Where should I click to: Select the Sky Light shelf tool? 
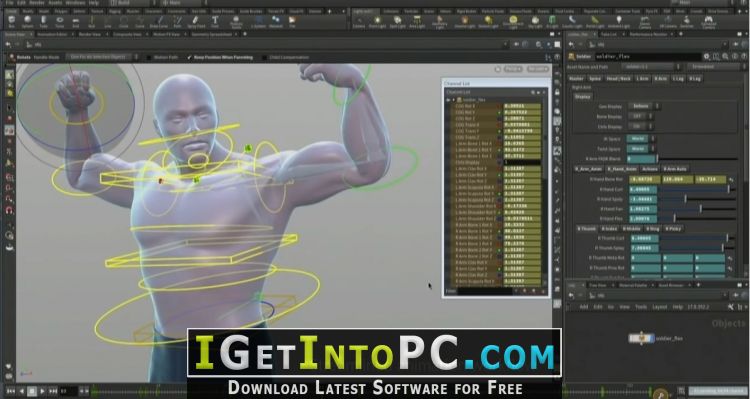click(x=535, y=22)
